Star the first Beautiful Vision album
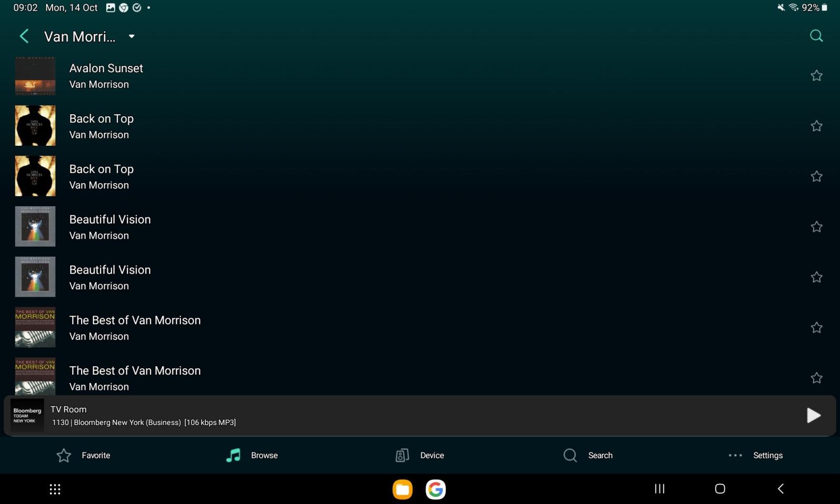 point(816,227)
